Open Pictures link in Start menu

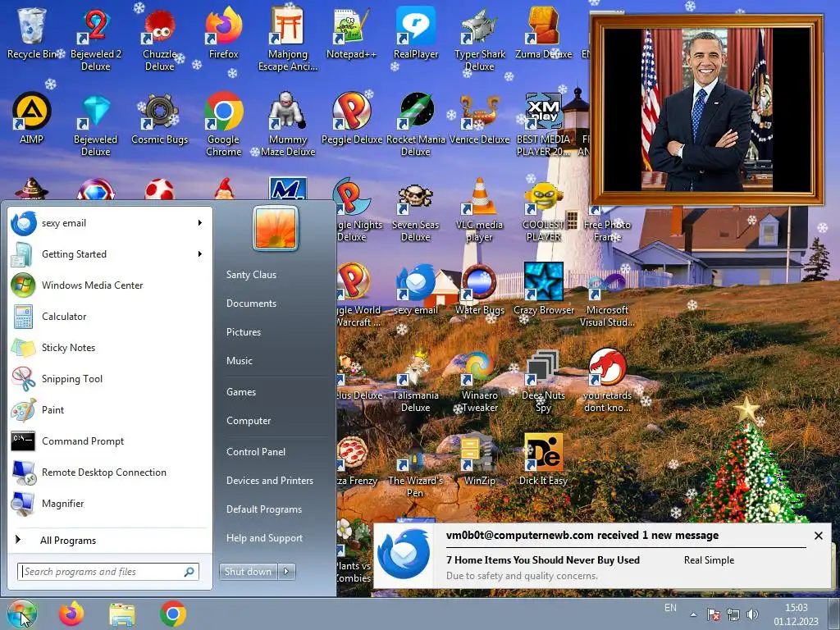pyautogui.click(x=244, y=332)
